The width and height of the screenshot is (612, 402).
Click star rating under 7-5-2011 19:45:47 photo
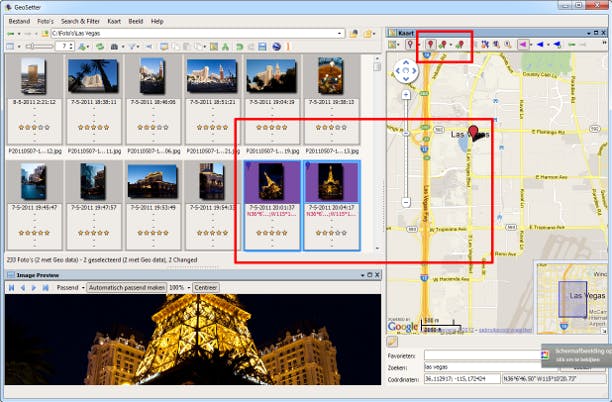(x=34, y=233)
